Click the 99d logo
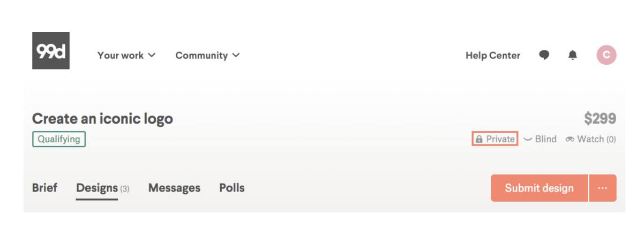644x244 pixels. tap(51, 51)
